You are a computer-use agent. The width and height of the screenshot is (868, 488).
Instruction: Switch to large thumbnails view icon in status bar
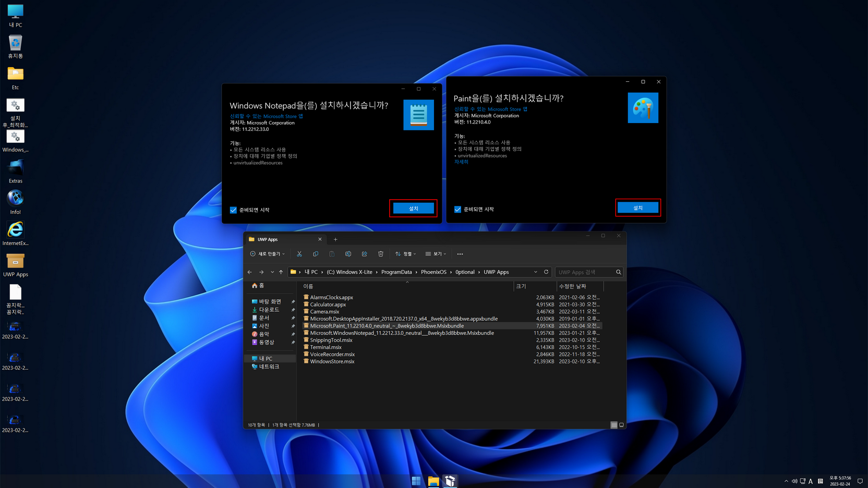[x=621, y=425]
